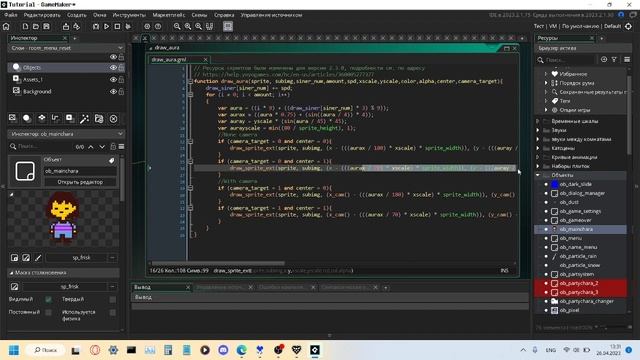The width and height of the screenshot is (640, 360).
Task: Open the Редактировать menu
Action: click(x=42, y=15)
